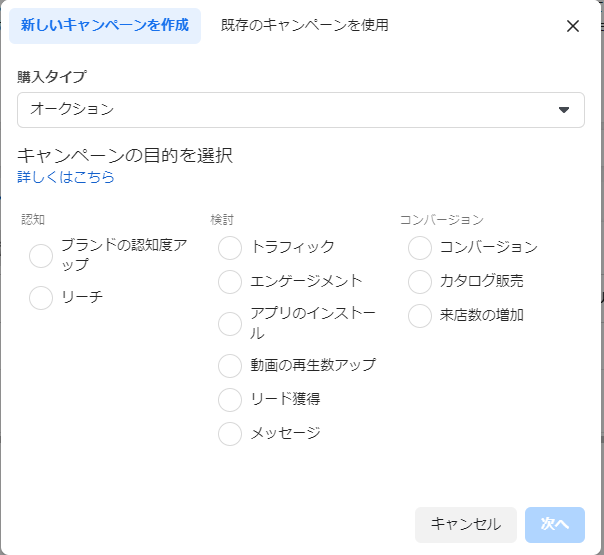The width and height of the screenshot is (604, 555).
Task: Choose the トラフィック objective
Action: (x=230, y=248)
